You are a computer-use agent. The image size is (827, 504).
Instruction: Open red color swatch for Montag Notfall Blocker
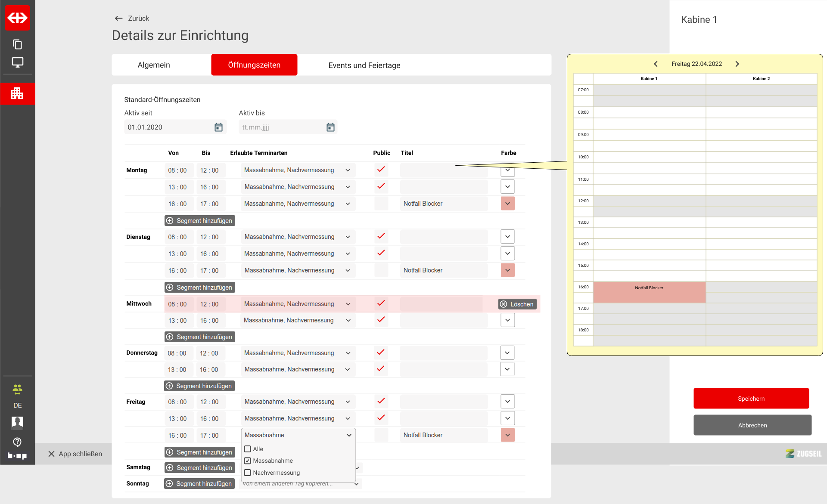[x=507, y=204]
